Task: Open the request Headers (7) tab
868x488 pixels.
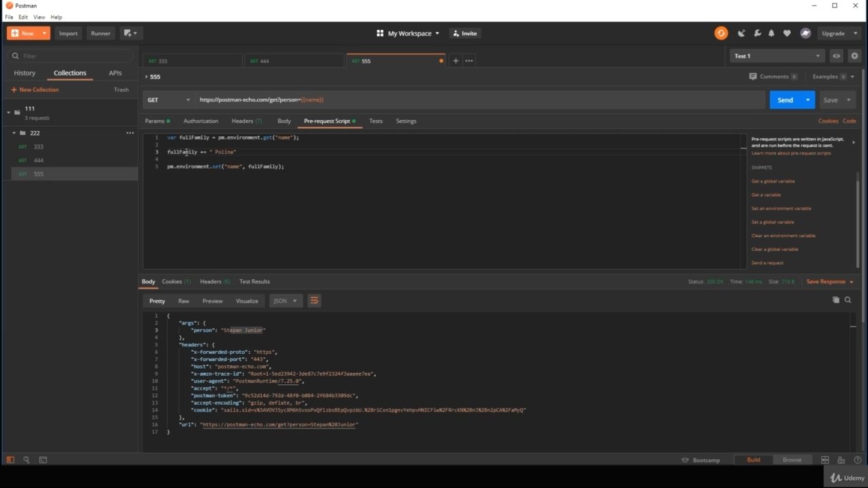Action: pyautogui.click(x=247, y=121)
